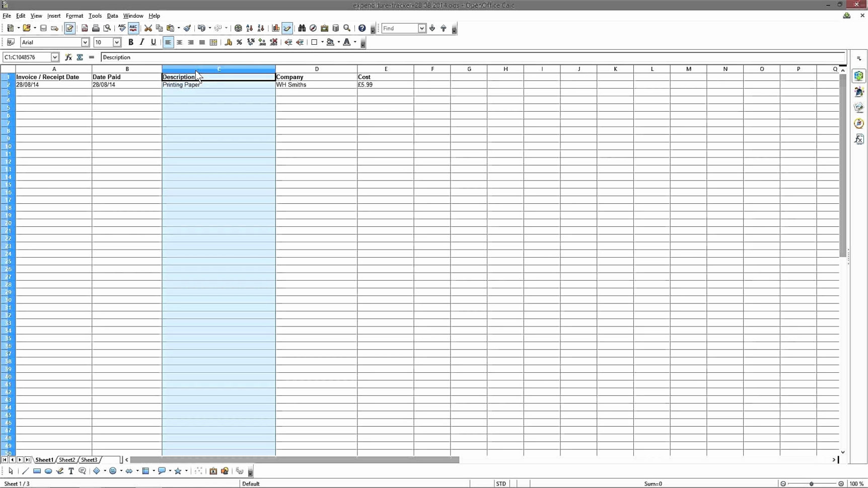Open the Insert Chart tool

(x=276, y=28)
